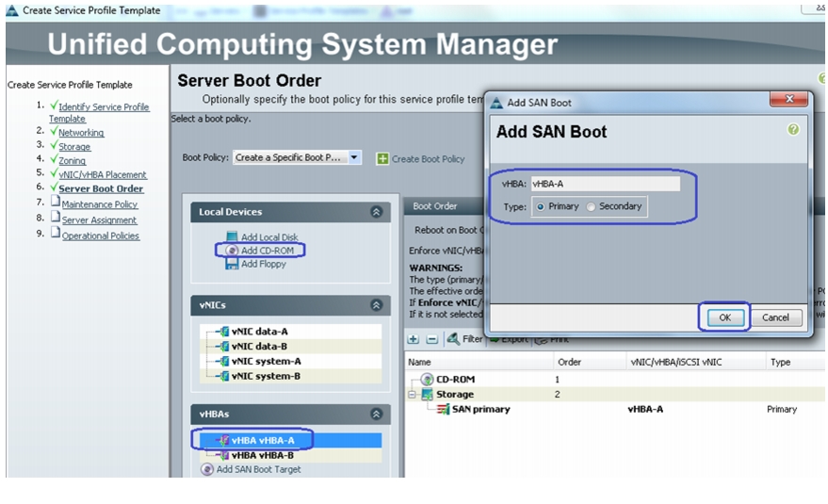Click Add CD-ROM link

[268, 251]
